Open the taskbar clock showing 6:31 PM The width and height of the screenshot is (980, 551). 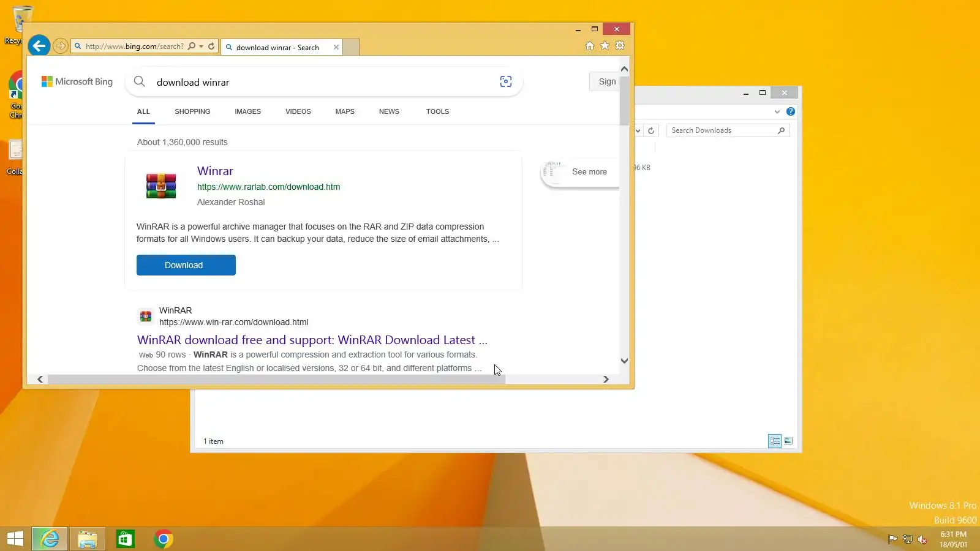[954, 539]
